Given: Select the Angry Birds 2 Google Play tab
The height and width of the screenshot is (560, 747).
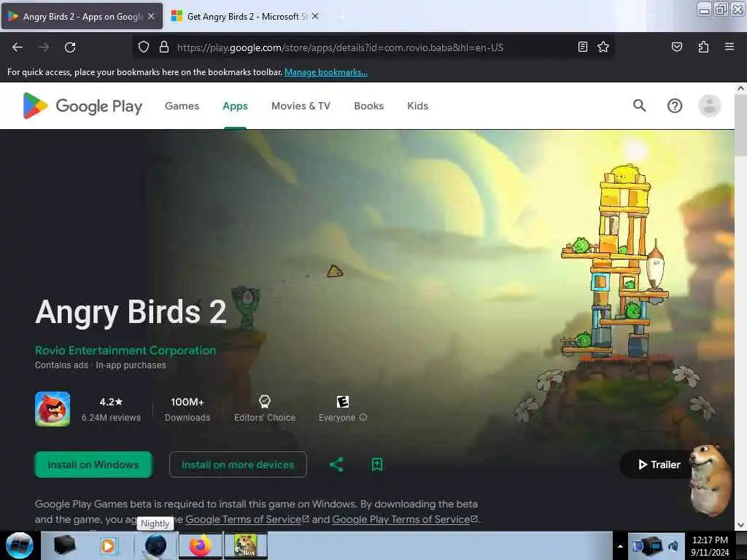Looking at the screenshot, I should (82, 16).
